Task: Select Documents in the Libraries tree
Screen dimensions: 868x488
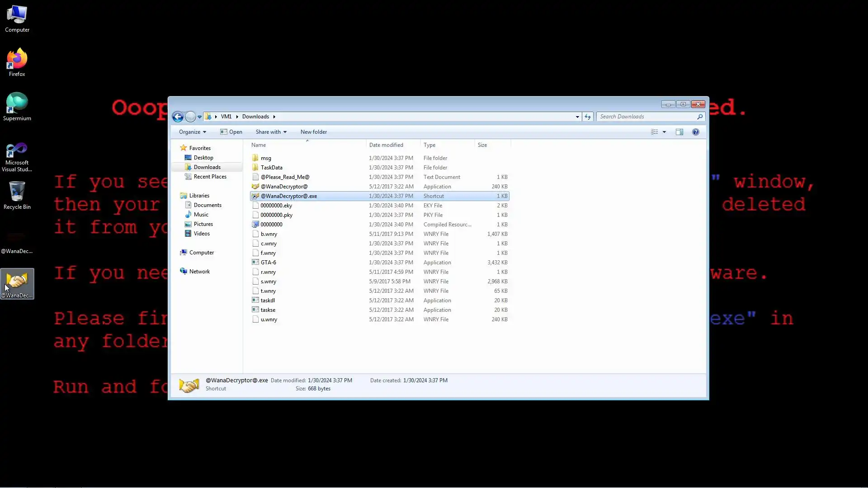Action: pos(208,205)
